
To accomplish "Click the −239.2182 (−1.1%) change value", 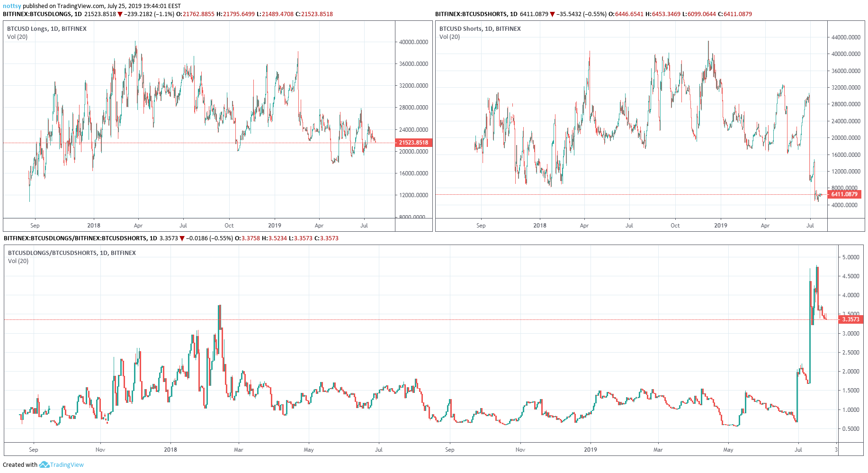I will [x=149, y=14].
